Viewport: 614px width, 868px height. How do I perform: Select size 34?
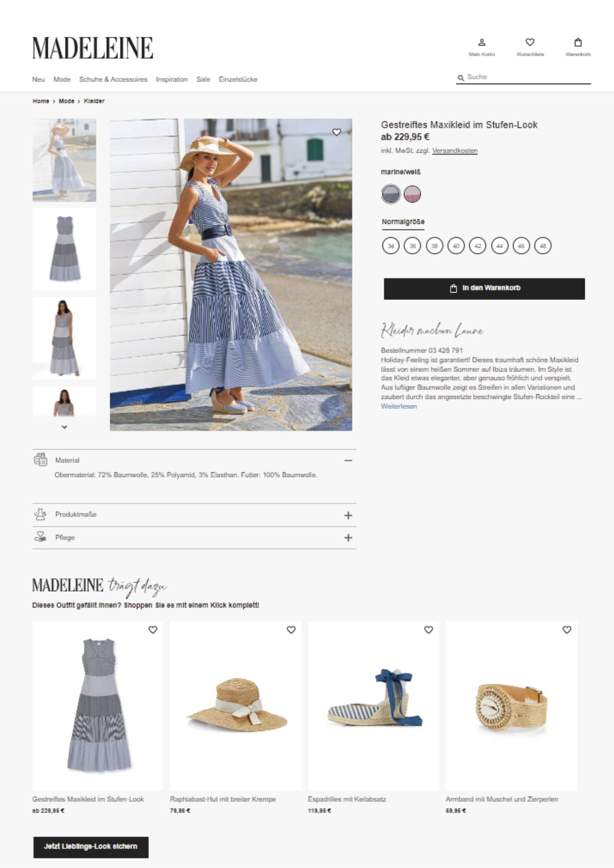click(x=391, y=246)
